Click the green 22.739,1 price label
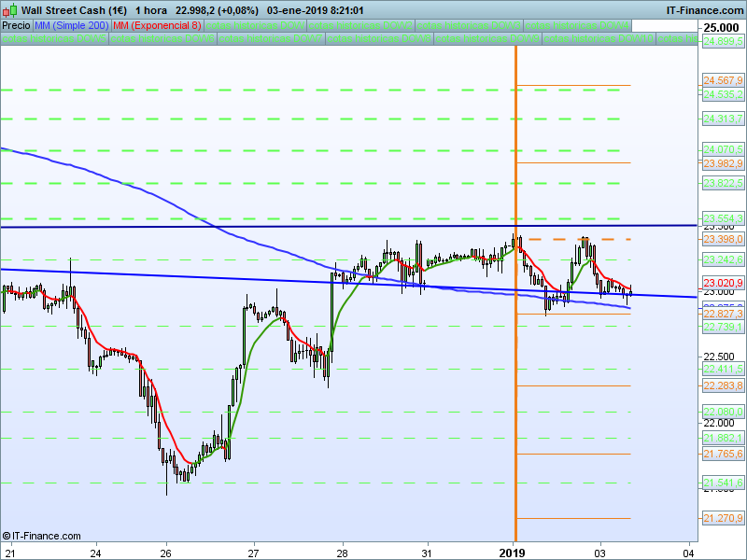Screen dimensions: 747x560 click(723, 326)
